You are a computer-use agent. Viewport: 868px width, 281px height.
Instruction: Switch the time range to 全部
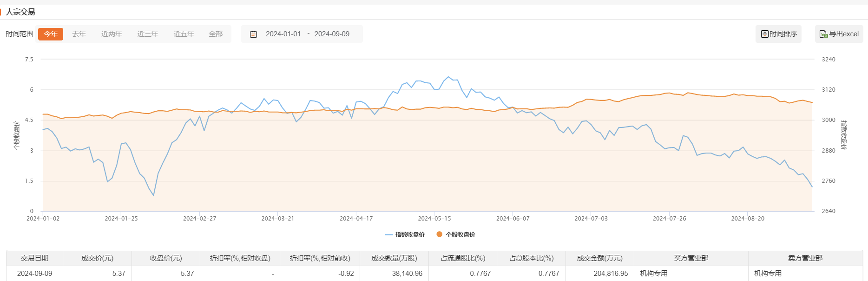click(216, 34)
